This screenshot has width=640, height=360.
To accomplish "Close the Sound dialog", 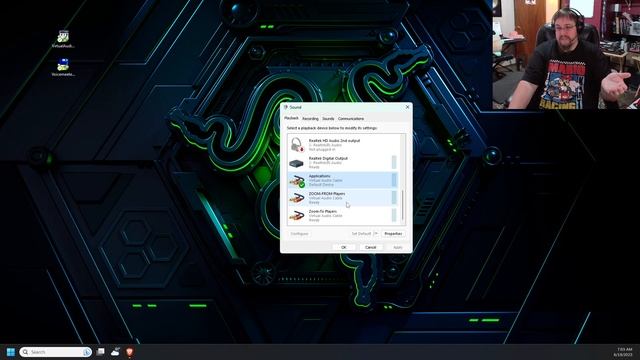I will coord(407,107).
